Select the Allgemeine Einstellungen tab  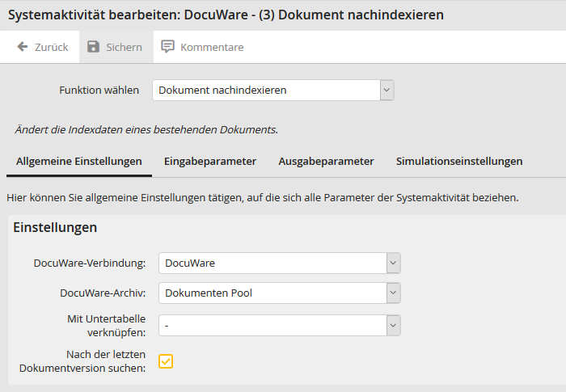[x=79, y=161]
